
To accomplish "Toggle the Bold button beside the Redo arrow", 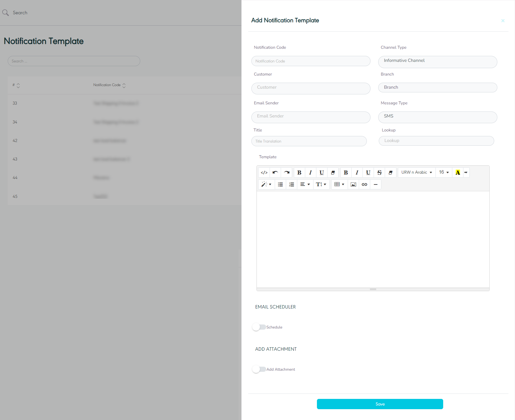I will pos(299,173).
